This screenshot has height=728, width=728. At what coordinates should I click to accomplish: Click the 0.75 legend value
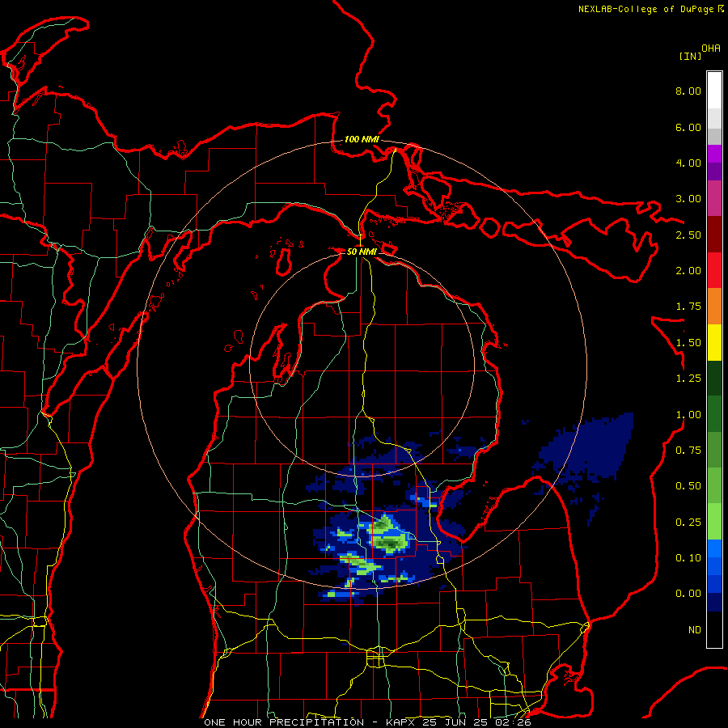688,451
